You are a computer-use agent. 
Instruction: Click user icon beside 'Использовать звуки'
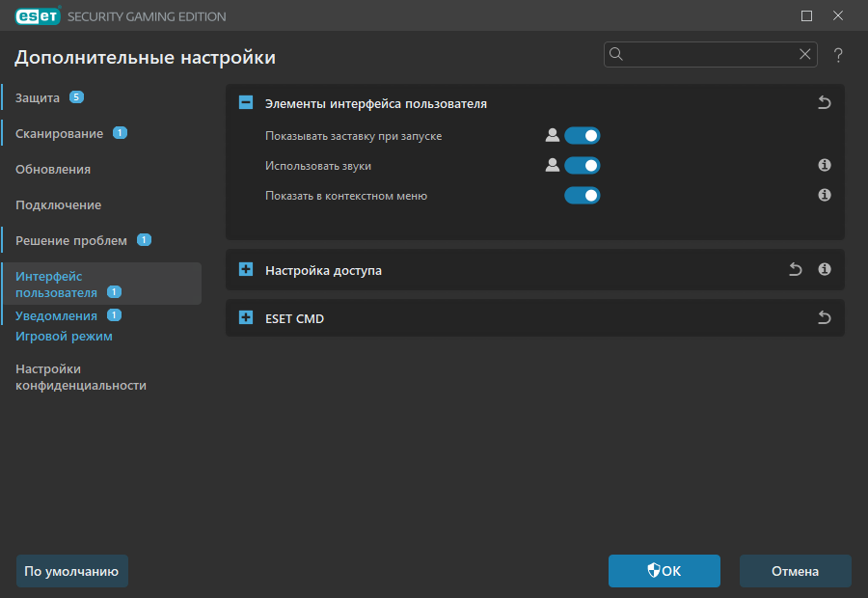[x=552, y=166]
